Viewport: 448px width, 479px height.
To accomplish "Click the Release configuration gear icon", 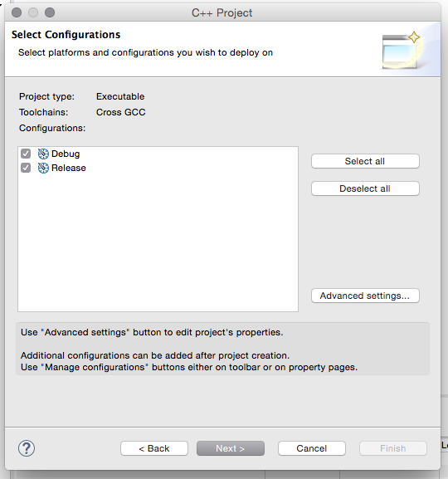I will point(43,168).
